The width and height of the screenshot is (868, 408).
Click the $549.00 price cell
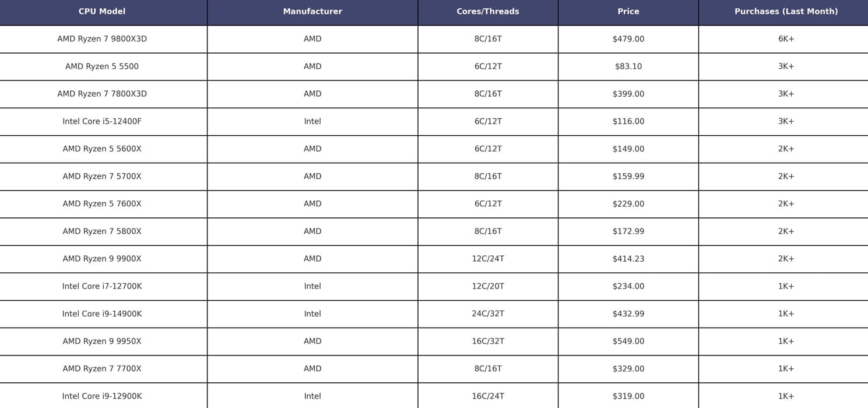[x=628, y=342]
